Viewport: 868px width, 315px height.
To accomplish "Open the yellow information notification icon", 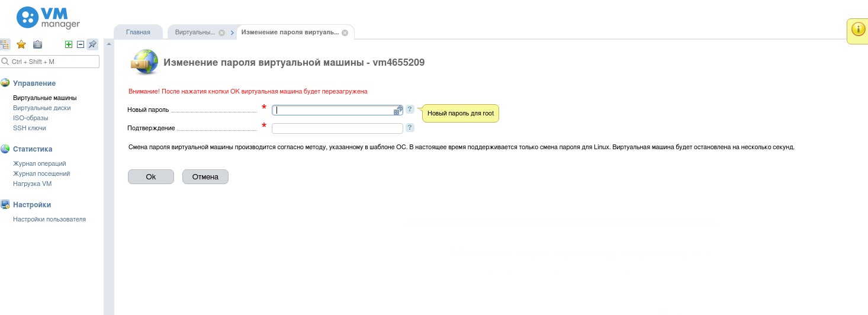I will (x=858, y=29).
